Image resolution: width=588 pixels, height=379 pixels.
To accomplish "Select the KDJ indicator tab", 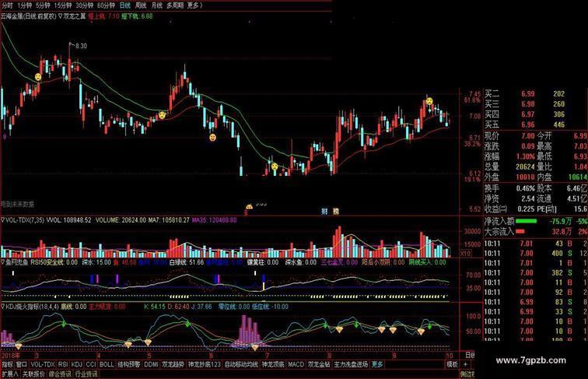I will point(76,364).
